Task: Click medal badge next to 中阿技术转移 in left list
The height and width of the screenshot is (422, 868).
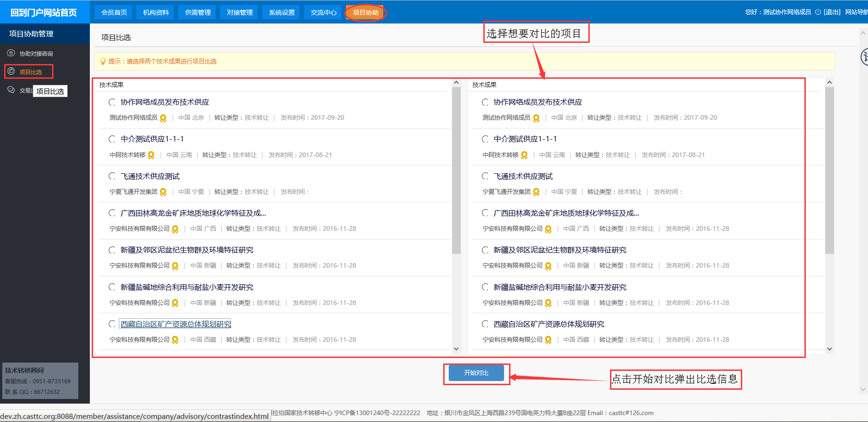Action: [151, 155]
